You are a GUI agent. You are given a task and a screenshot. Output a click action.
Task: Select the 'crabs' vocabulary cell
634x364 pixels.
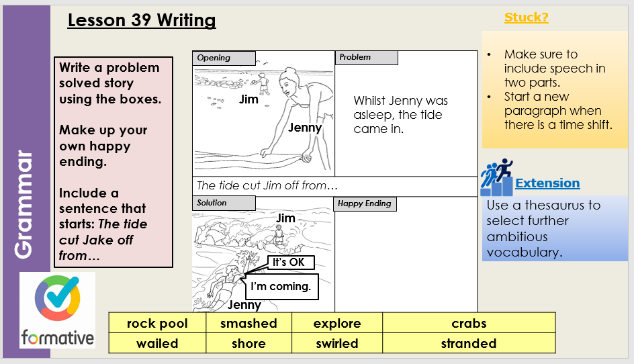[x=468, y=323]
